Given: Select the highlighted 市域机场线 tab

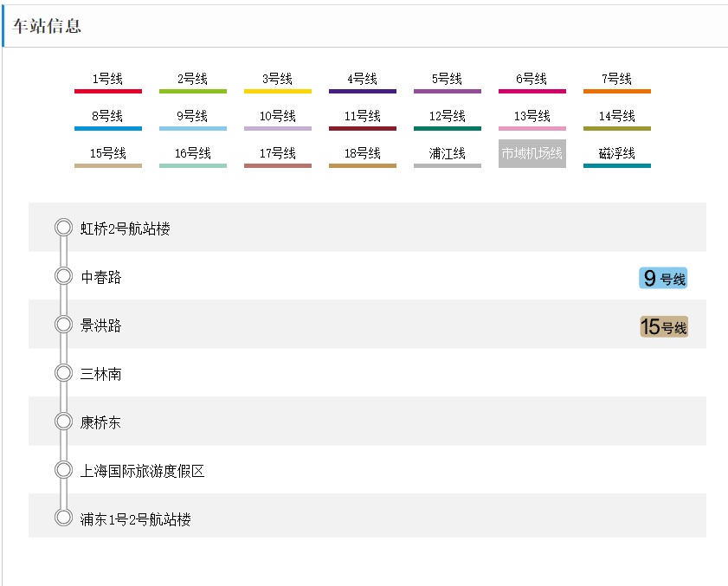Looking at the screenshot, I should pos(532,154).
